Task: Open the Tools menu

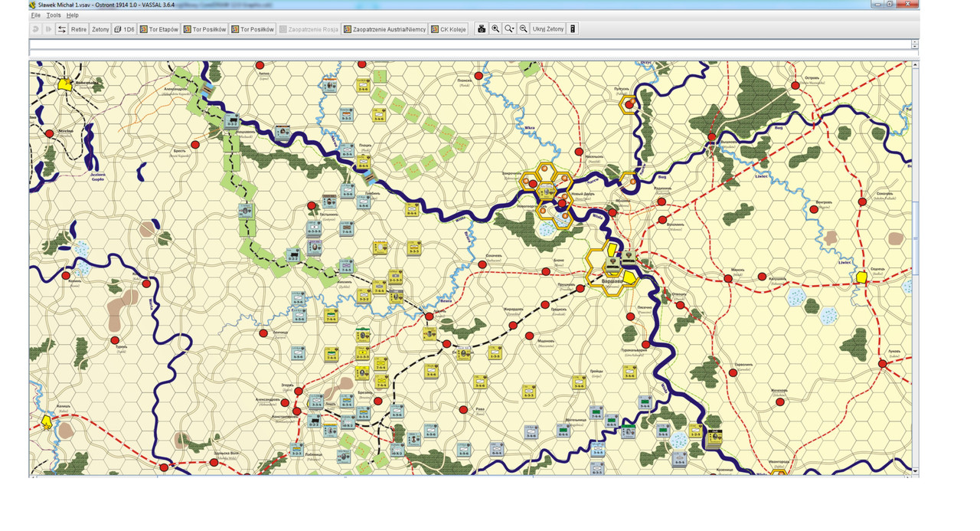Action: pos(53,15)
